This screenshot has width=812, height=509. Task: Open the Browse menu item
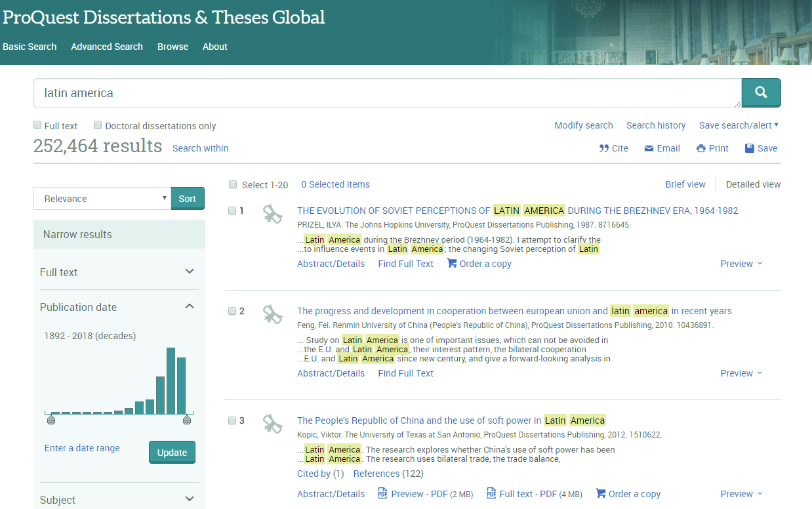(x=173, y=47)
